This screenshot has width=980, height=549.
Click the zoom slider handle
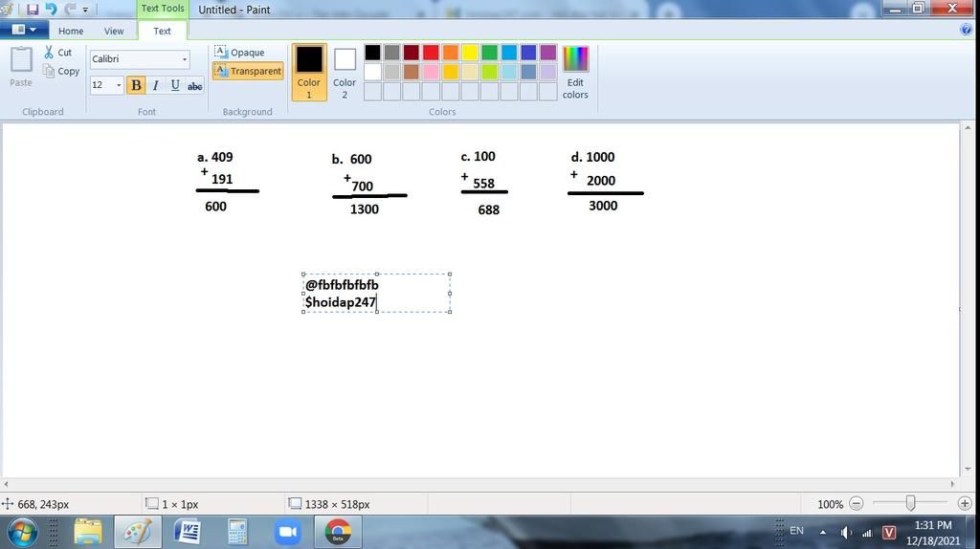click(911, 503)
